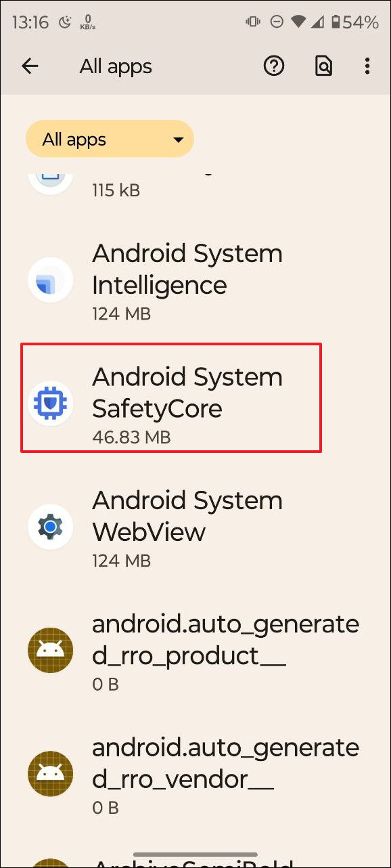
Task: Tap the Do Not Disturb status icon
Action: click(x=276, y=22)
